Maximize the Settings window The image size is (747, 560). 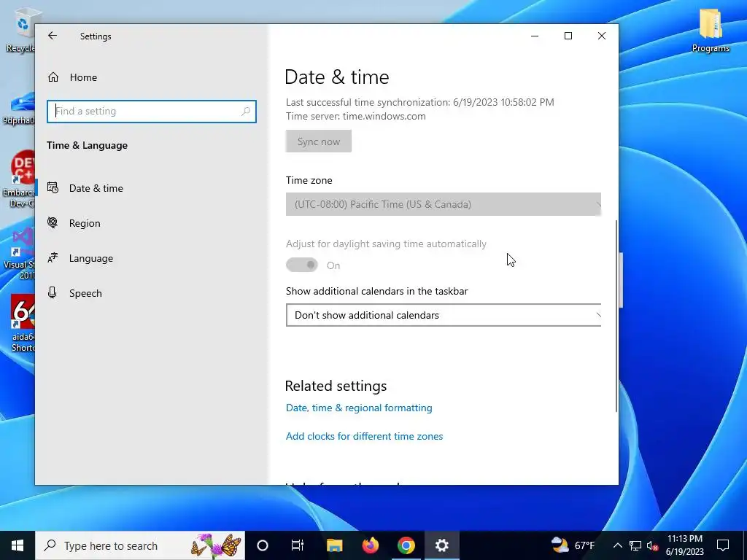pos(568,36)
